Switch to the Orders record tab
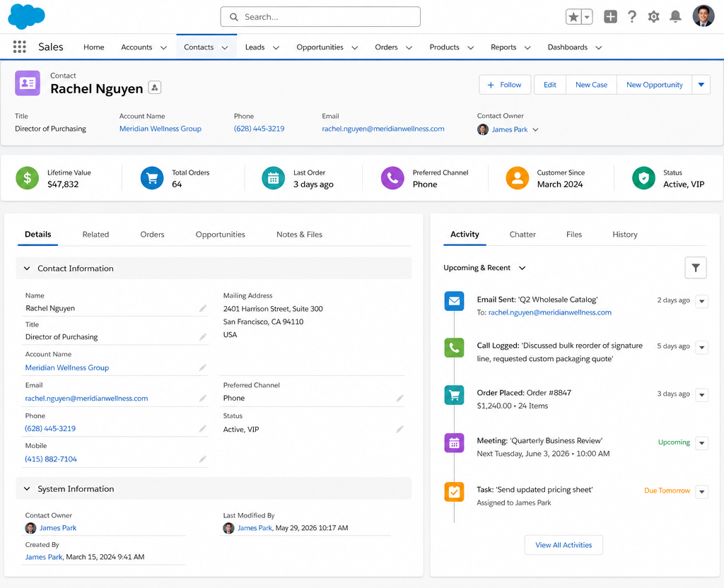724x588 pixels. pos(153,235)
